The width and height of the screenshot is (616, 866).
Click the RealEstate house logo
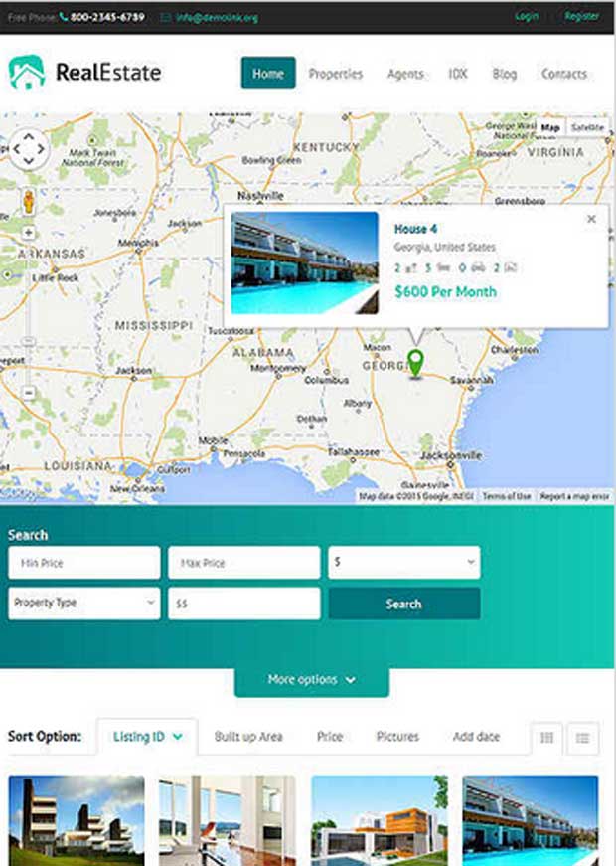(27, 73)
